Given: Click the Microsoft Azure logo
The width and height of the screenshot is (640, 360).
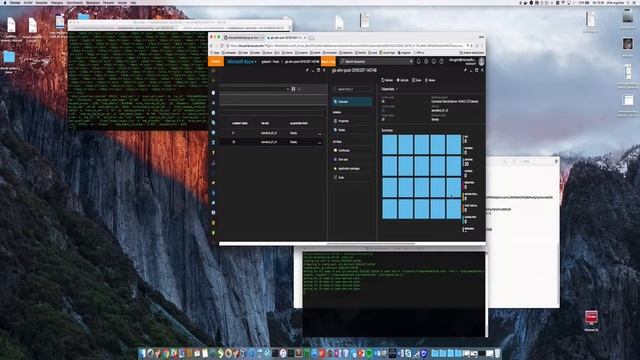Looking at the screenshot, I should click(x=241, y=61).
